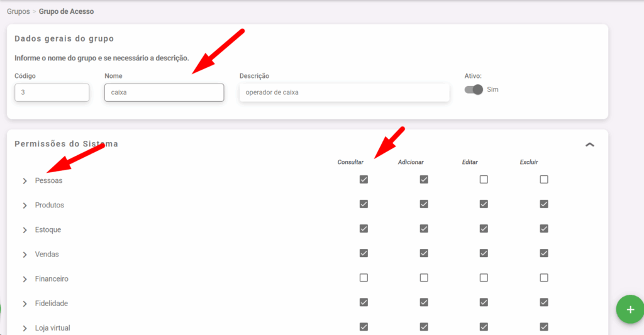Enable Excluir permission for Pessoas
644x335 pixels.
(544, 180)
